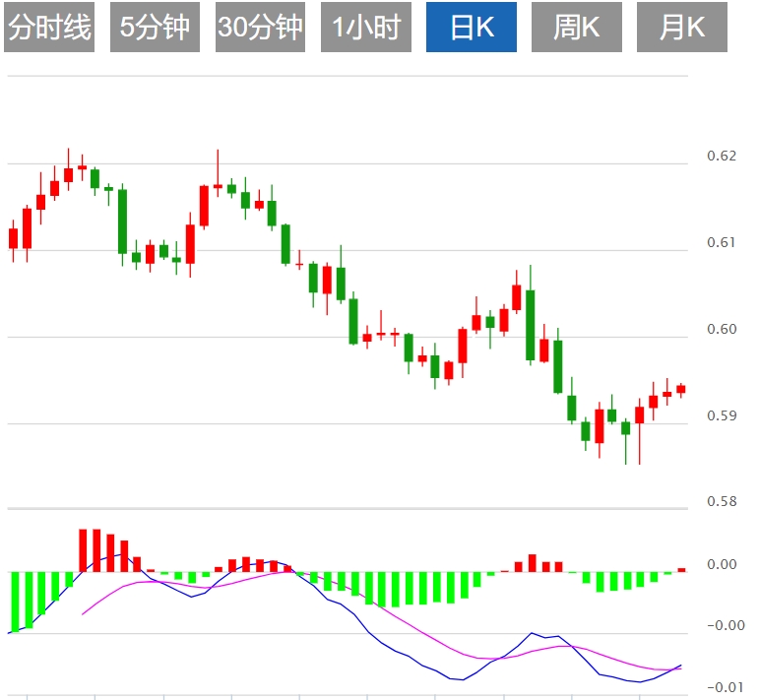The height and width of the screenshot is (700, 759).
Task: Click the lowest point of blue MACD line
Action: pos(640,682)
